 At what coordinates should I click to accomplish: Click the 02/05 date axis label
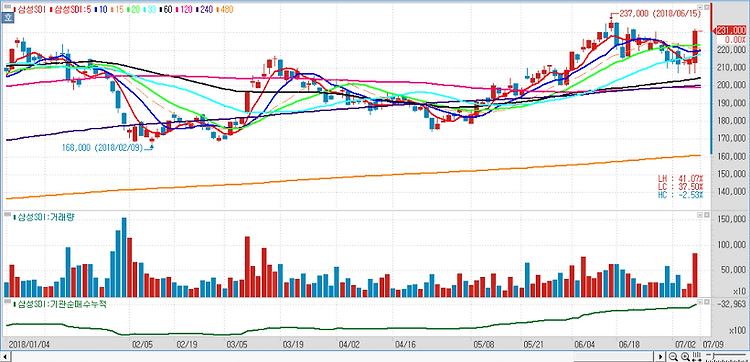pos(143,344)
